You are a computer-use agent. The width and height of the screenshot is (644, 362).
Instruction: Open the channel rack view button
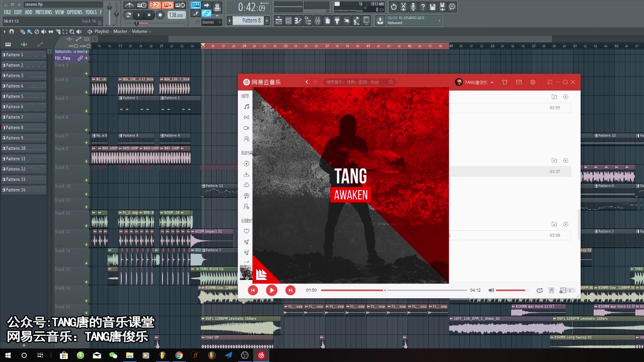[x=288, y=21]
